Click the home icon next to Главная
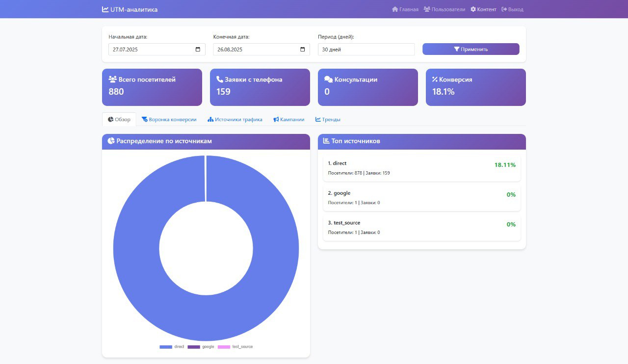Screen dimensions: 628x364 395,9
